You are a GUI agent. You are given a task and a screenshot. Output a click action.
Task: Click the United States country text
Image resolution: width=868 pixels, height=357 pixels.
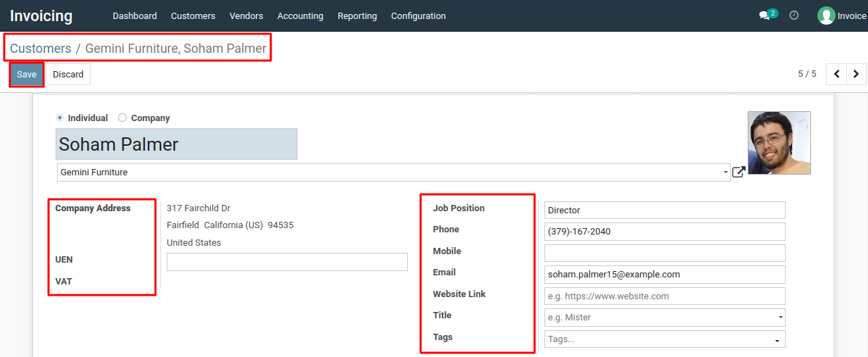click(193, 243)
